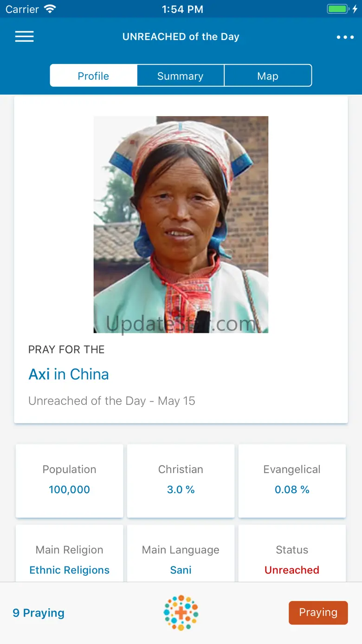Open the Status Unreached card

coord(292,559)
